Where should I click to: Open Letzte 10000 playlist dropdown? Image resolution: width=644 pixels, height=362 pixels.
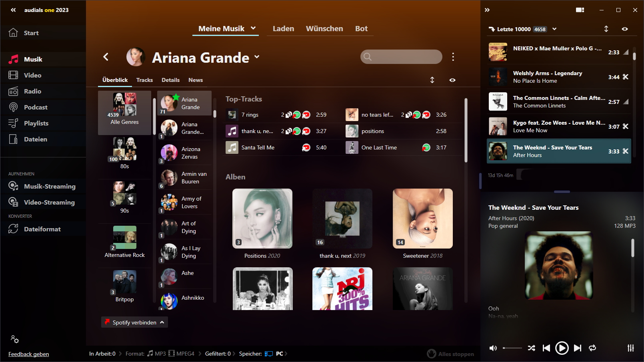click(554, 29)
